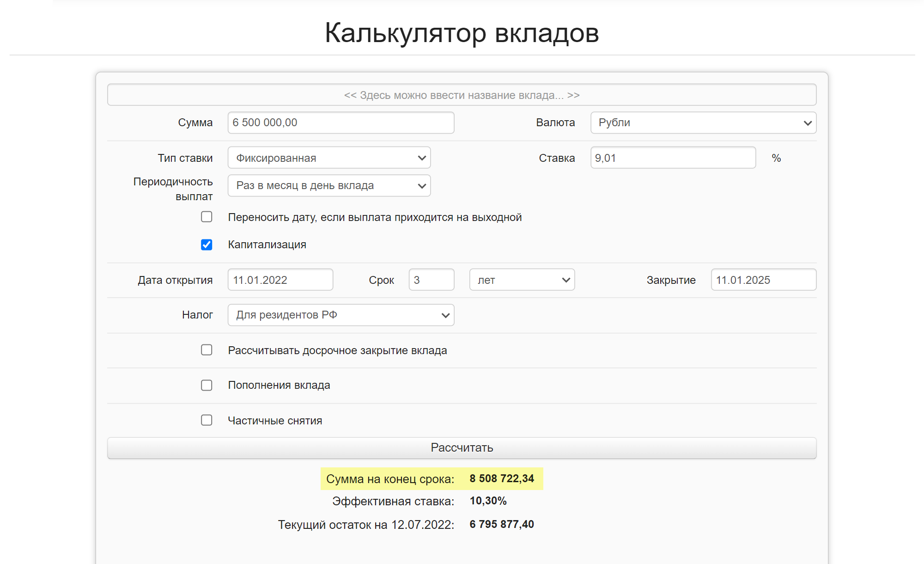Uncheck the Капитализация checkbox
The image size is (924, 564).
(207, 245)
